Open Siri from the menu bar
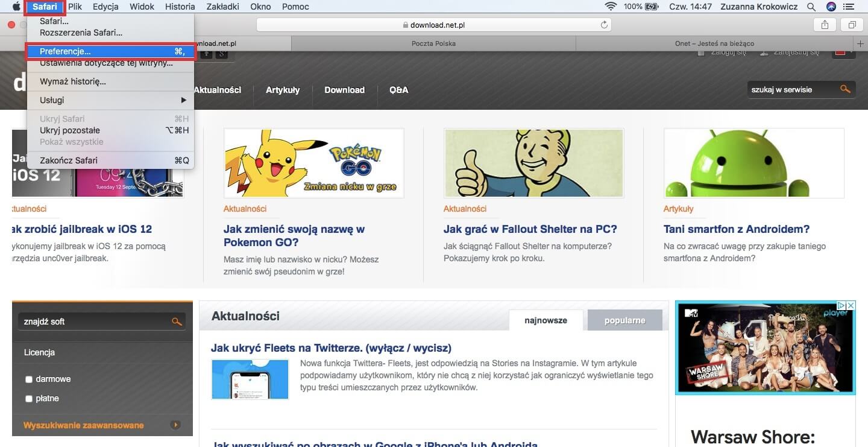The height and width of the screenshot is (447, 868). (831, 7)
